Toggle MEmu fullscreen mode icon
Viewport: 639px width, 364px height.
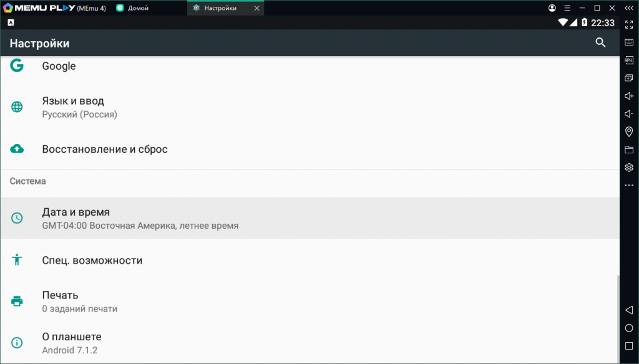click(x=629, y=25)
